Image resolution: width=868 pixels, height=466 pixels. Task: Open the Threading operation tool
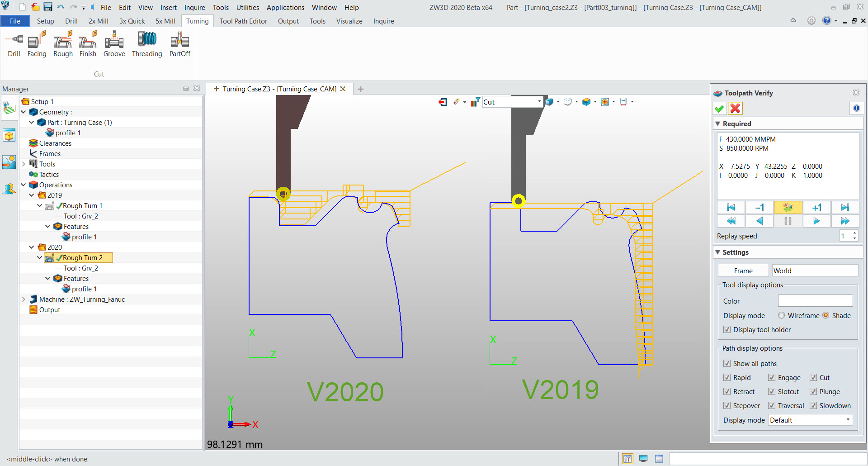(147, 43)
